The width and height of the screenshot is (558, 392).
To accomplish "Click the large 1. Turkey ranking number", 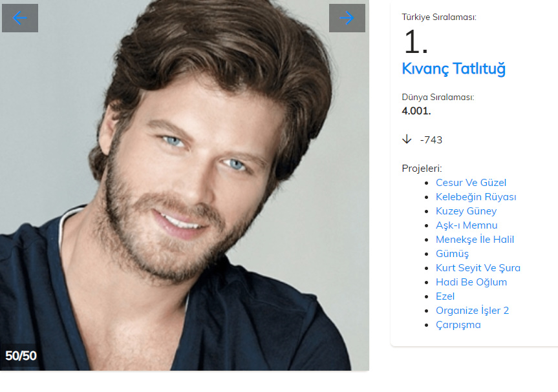I will coord(416,42).
